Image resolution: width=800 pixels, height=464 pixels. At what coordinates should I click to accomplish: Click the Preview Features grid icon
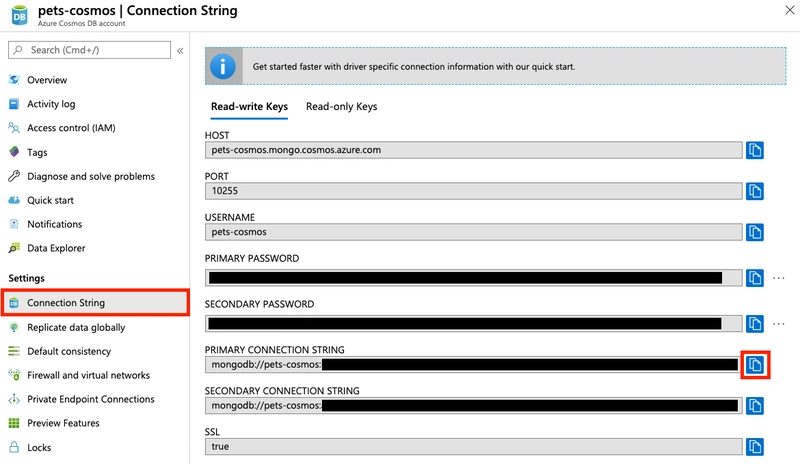pos(14,423)
